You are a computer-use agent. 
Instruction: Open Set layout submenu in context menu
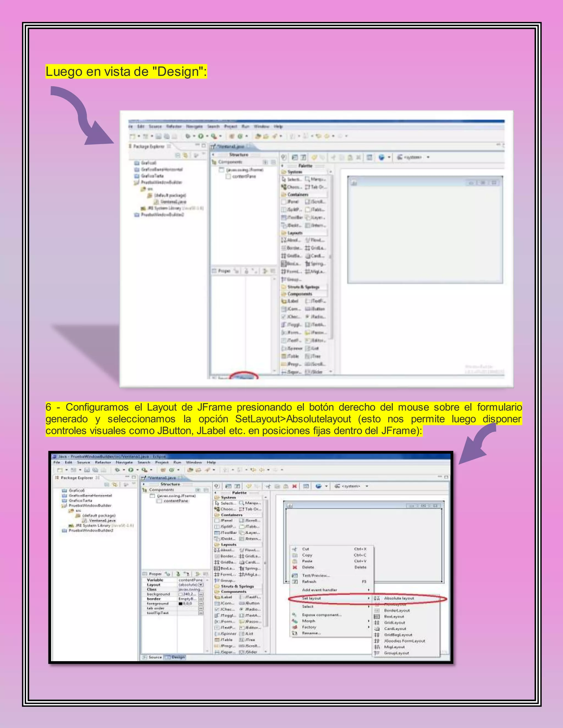pos(331,598)
